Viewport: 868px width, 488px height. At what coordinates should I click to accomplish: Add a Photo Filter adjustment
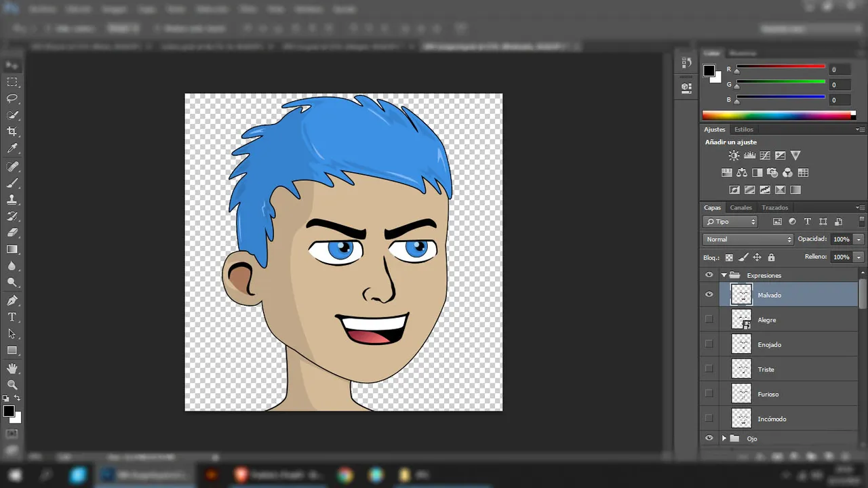click(772, 173)
